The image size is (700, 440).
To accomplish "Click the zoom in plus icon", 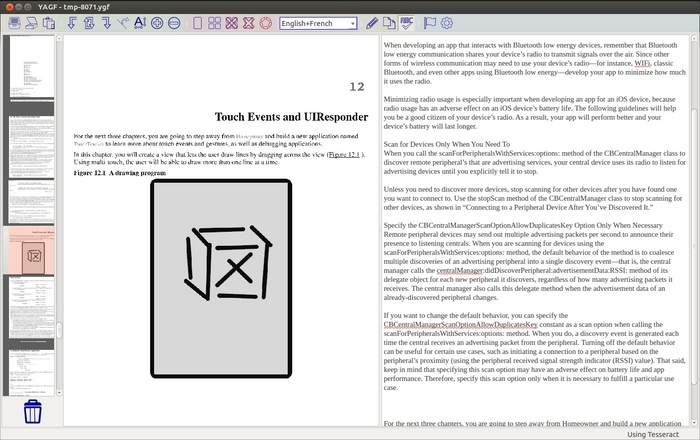I will click(x=157, y=23).
